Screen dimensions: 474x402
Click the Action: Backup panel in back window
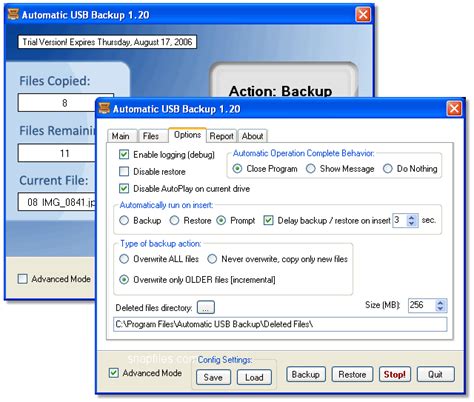[x=283, y=80]
